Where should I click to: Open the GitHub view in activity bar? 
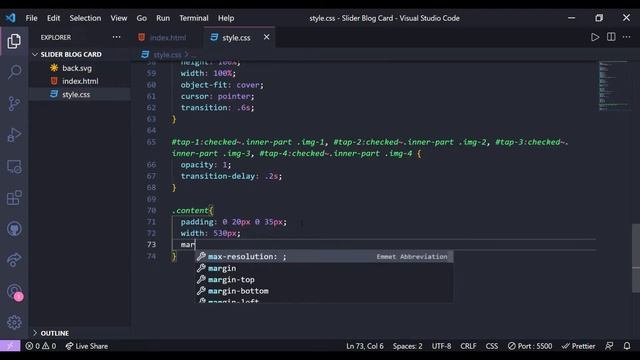point(14,229)
